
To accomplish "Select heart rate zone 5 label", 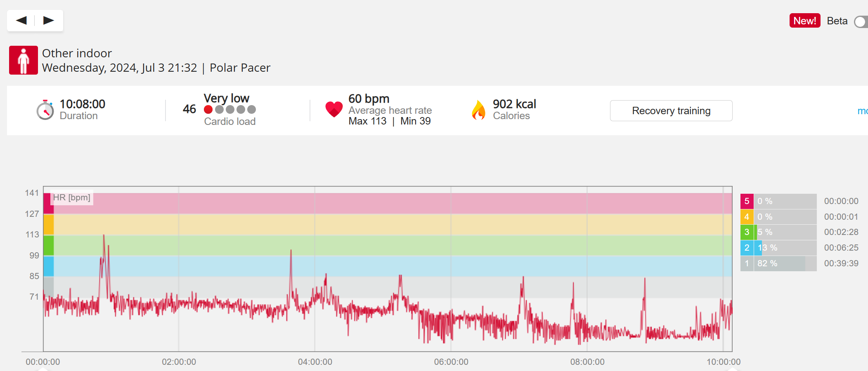I will click(x=747, y=201).
